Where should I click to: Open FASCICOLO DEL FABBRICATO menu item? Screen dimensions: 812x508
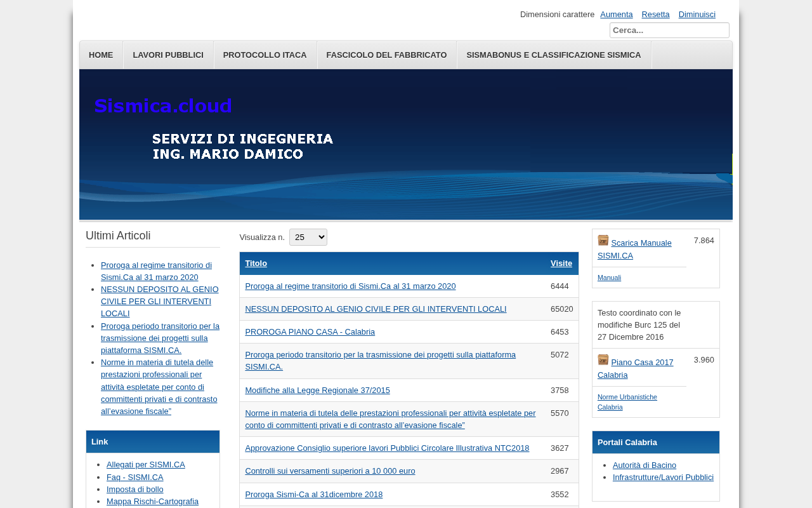[x=386, y=55]
